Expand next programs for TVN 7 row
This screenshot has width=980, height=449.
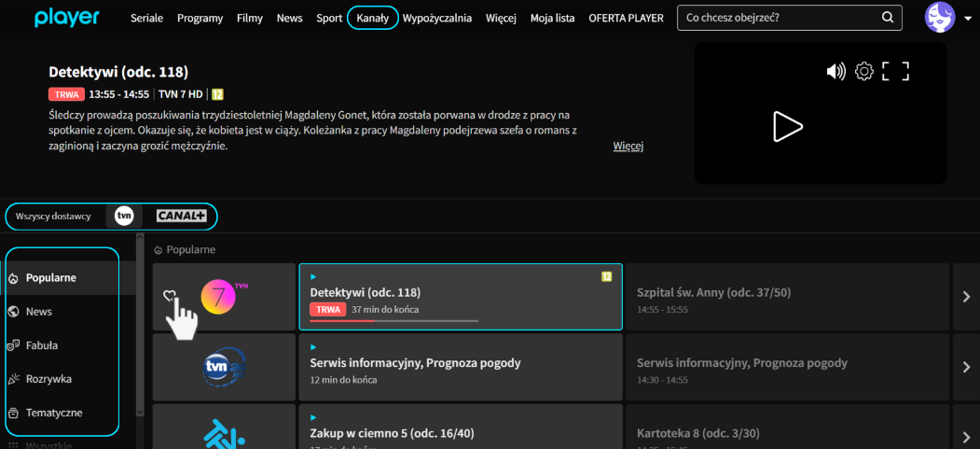tap(965, 297)
